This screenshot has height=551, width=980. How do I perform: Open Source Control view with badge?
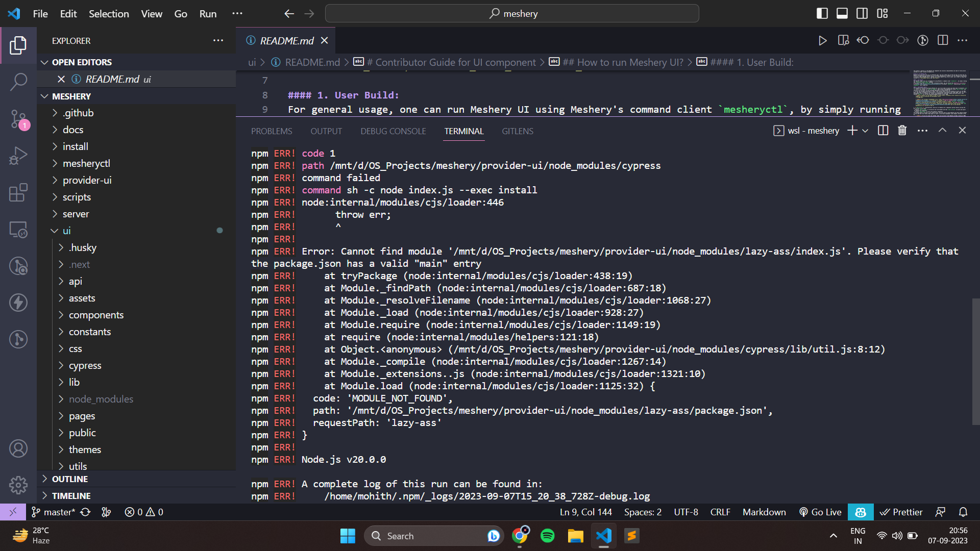[18, 119]
